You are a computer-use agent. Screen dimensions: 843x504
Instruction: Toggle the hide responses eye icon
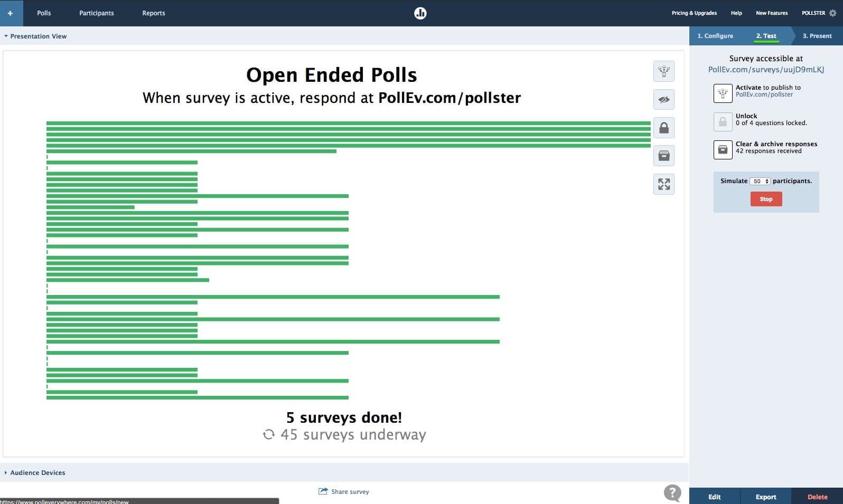664,99
